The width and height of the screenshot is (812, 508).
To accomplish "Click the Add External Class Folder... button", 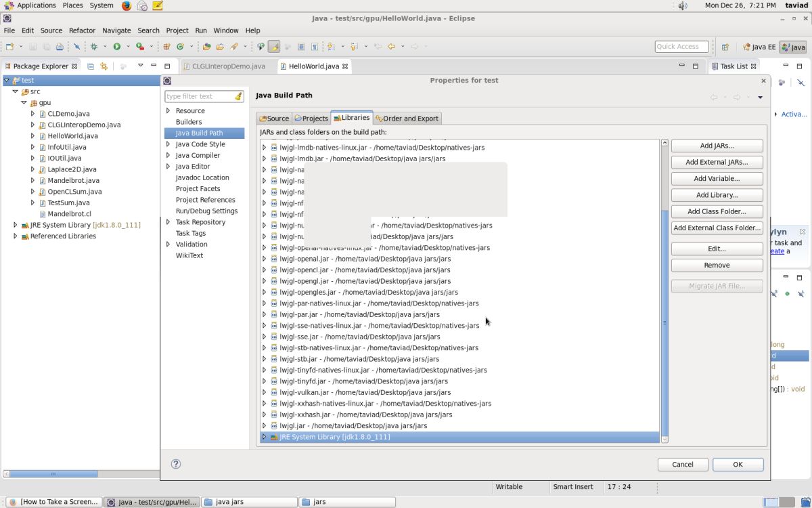I will coord(717,228).
